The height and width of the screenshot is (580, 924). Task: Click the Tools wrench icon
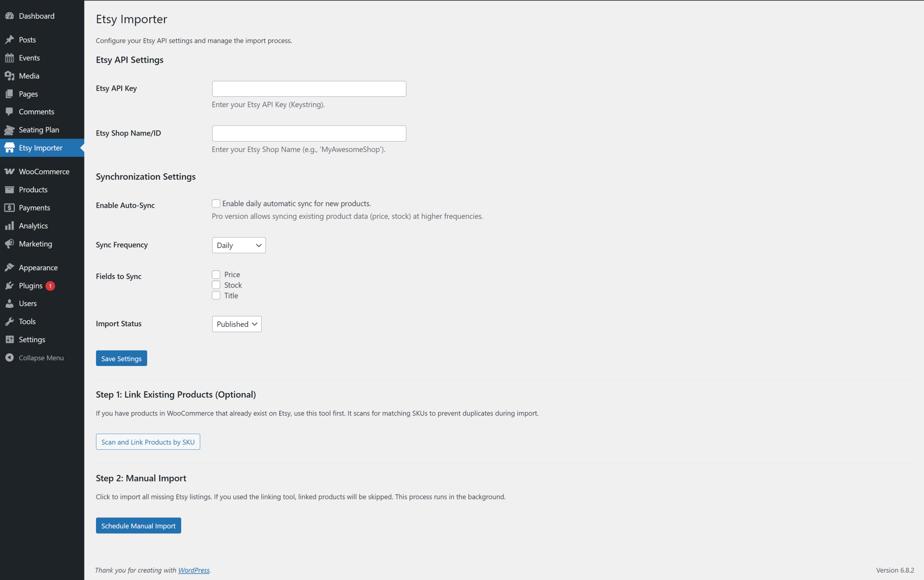click(x=10, y=322)
